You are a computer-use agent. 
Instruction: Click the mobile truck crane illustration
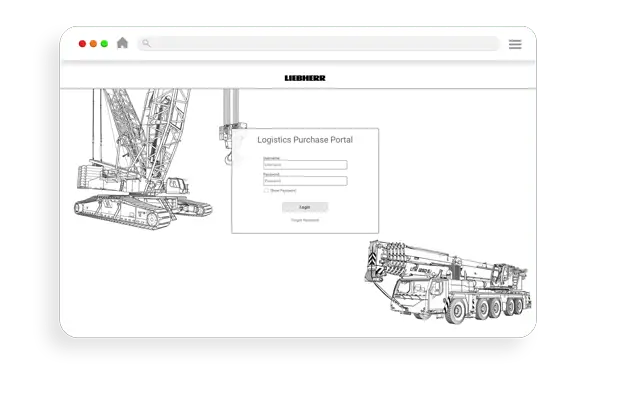coord(448,282)
